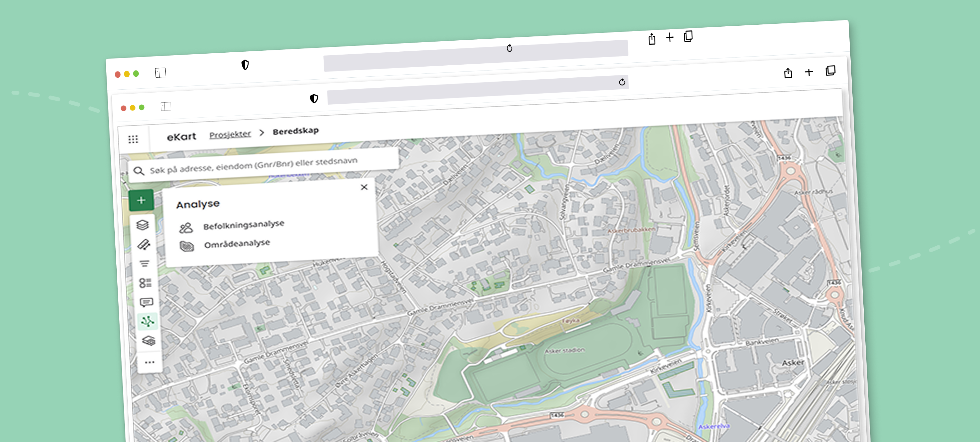Open the stacked layers tool below analysis tool
Viewport: 980px width, 442px height.
[149, 341]
